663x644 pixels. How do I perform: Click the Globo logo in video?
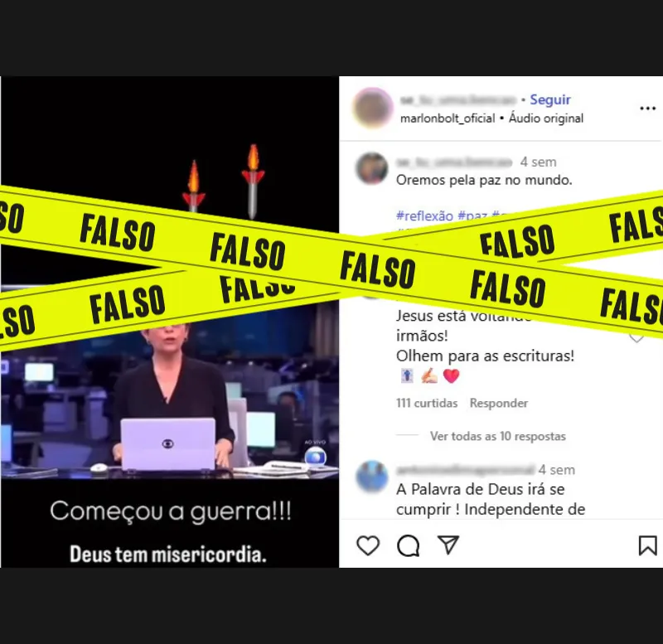(x=316, y=458)
